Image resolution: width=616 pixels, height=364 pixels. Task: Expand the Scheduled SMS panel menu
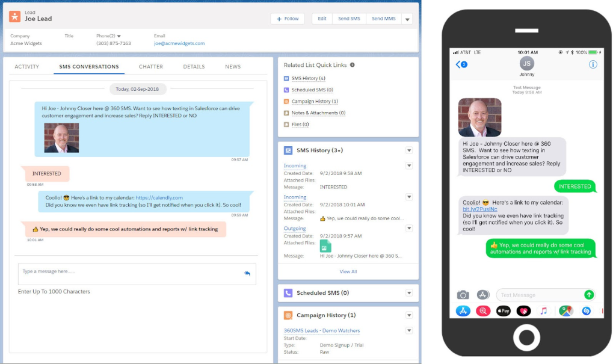pos(409,293)
